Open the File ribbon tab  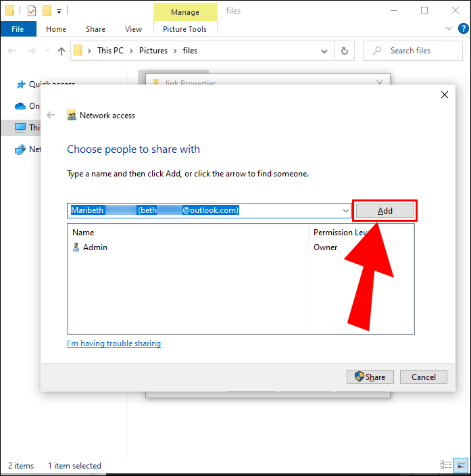point(18,29)
